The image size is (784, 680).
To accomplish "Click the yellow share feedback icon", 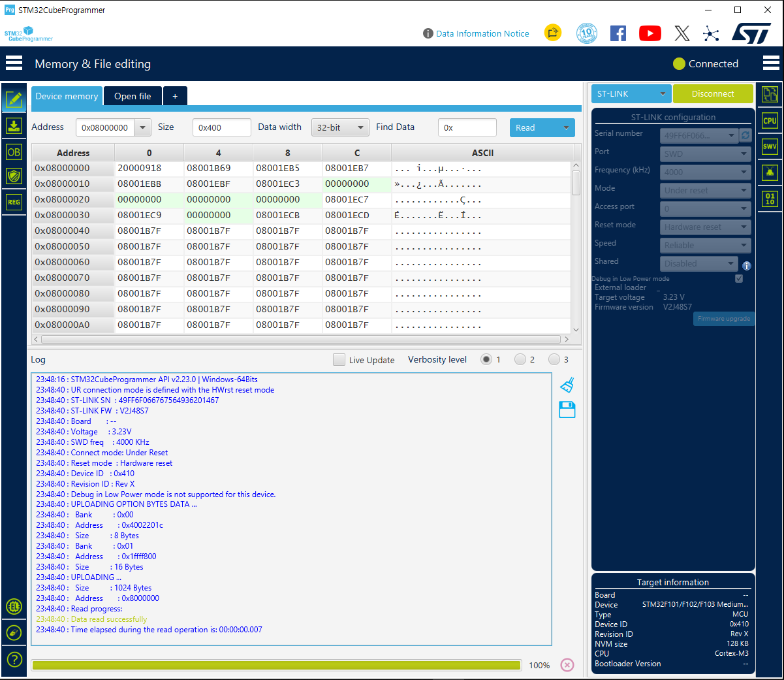I will pos(553,33).
